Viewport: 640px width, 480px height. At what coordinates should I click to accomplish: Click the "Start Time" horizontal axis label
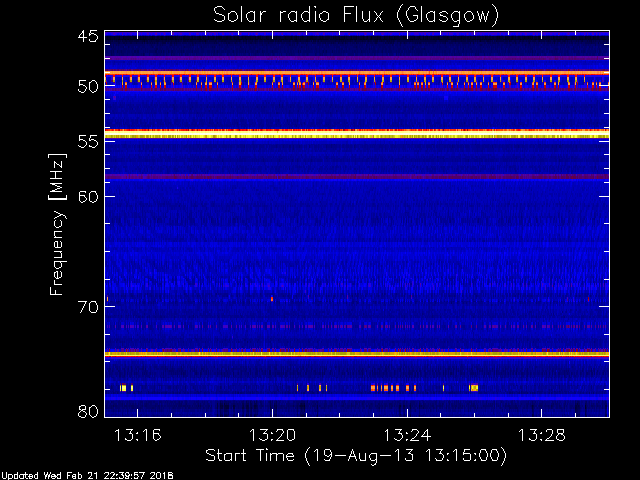pyautogui.click(x=355, y=455)
